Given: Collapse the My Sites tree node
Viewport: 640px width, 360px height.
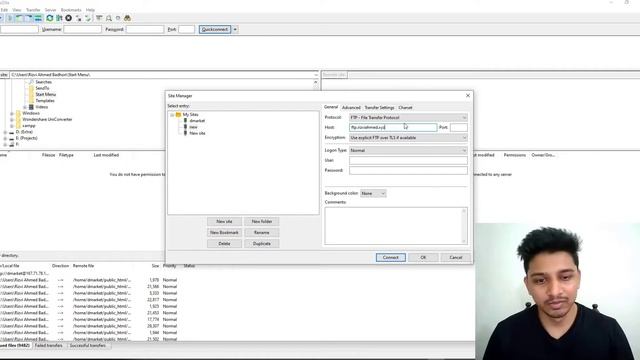Looking at the screenshot, I should (x=172, y=115).
